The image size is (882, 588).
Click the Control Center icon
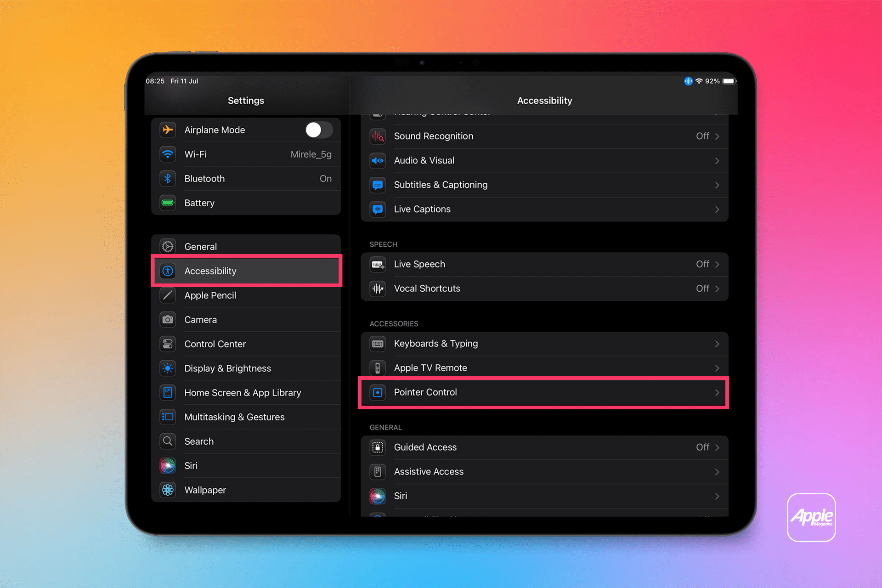pyautogui.click(x=168, y=344)
